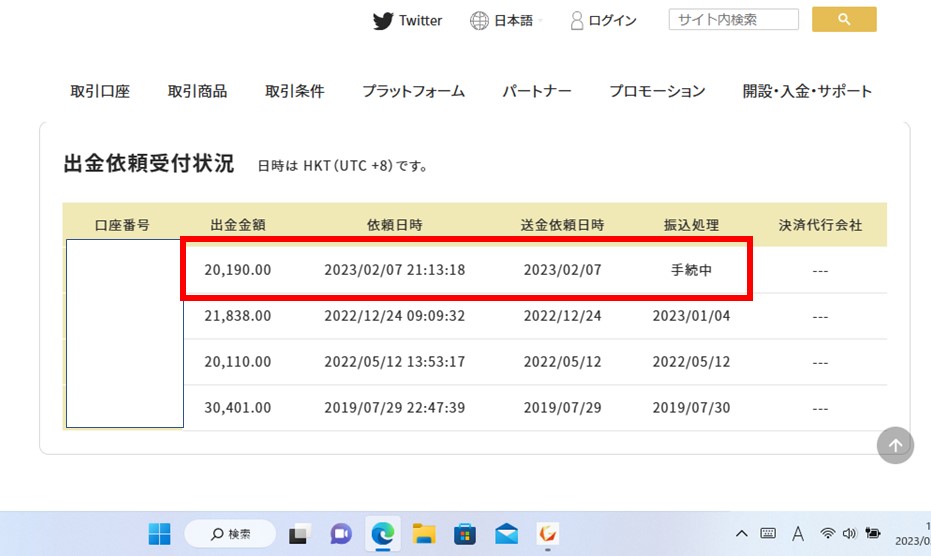The height and width of the screenshot is (556, 931).
Task: Open the Teams Chat taskbar icon
Action: (x=341, y=534)
